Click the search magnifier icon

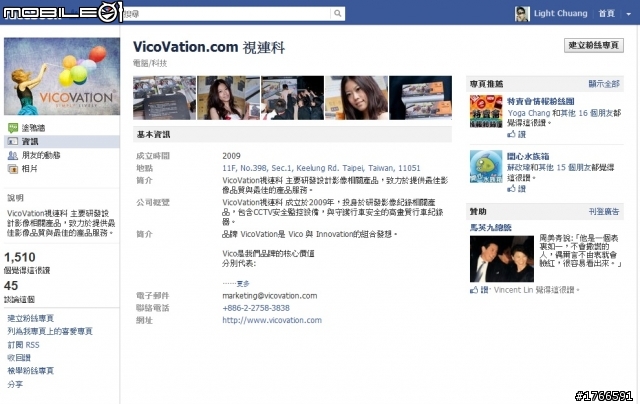tap(337, 13)
